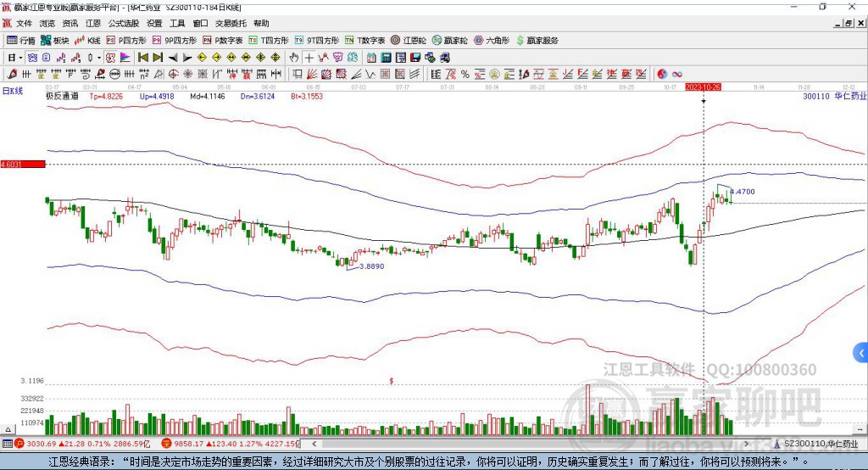Image resolution: width=868 pixels, height=470 pixels.
Task: Open the 公式选股 menu
Action: point(124,23)
